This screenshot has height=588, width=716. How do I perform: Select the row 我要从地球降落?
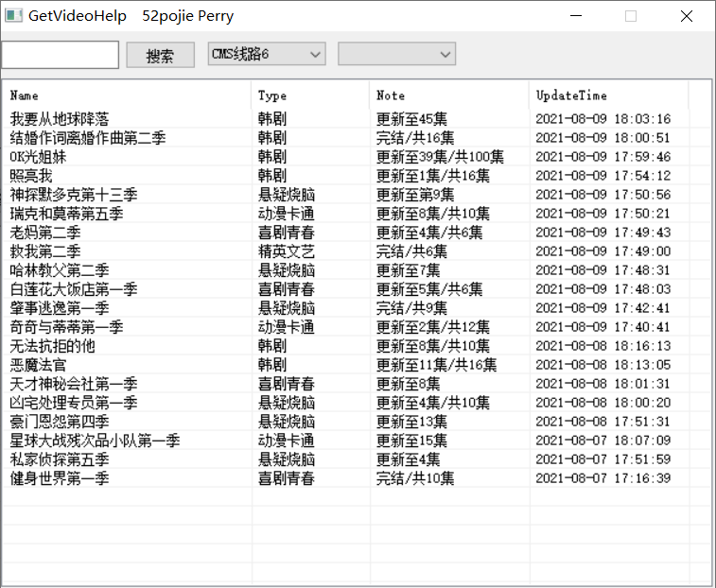click(x=60, y=119)
